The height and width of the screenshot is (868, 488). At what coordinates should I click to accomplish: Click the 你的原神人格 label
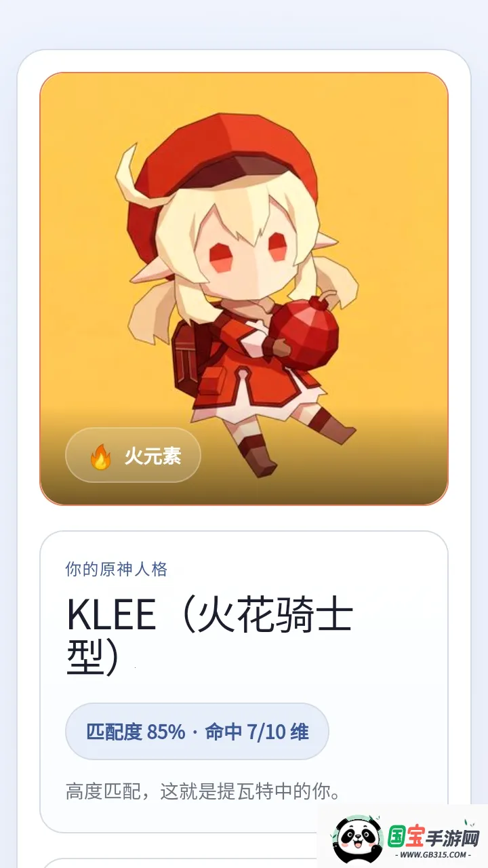117,569
